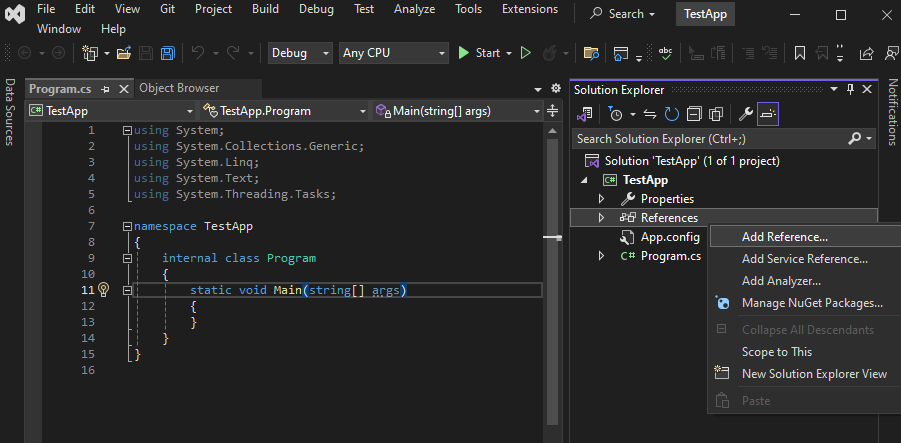The image size is (901, 443).
Task: Toggle pin on Program.cs tab
Action: pyautogui.click(x=105, y=89)
